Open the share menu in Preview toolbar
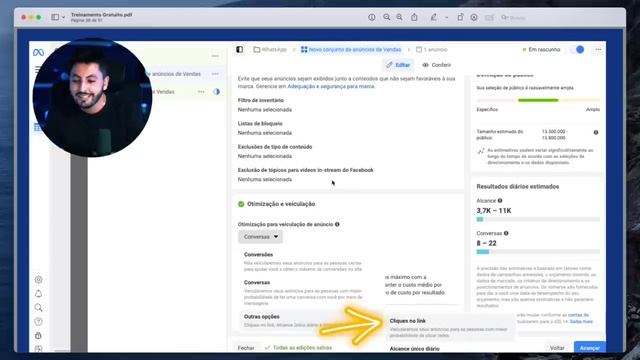This screenshot has width=640, height=360. pos(414,17)
